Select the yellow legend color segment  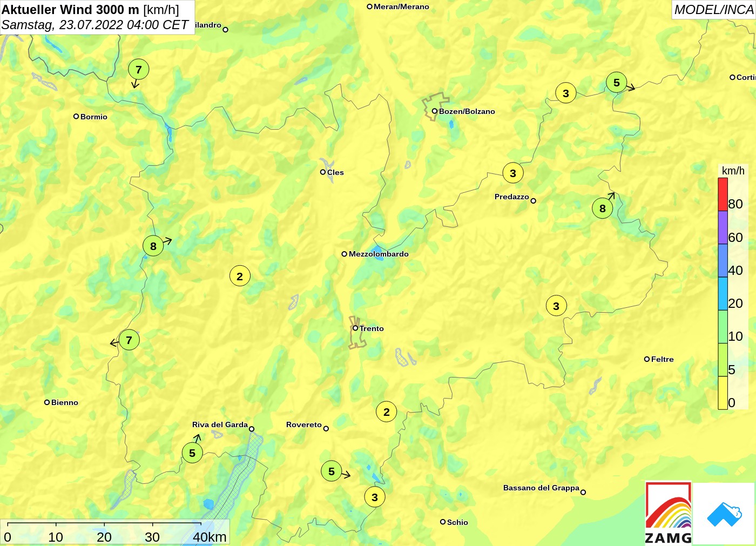coord(723,393)
